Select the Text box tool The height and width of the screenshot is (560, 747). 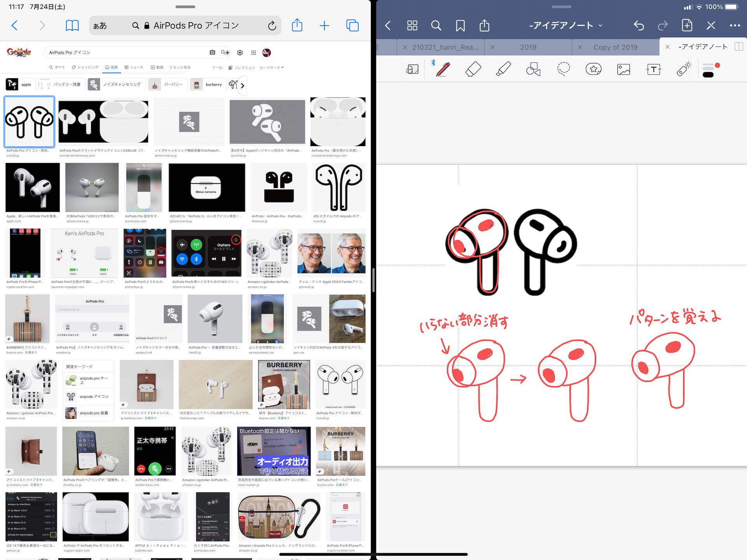click(654, 70)
